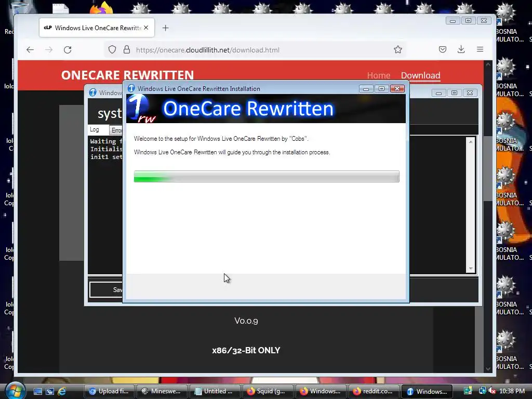The image size is (532, 399).
Task: Switch to the Error tab behind installer
Action: 116,130
